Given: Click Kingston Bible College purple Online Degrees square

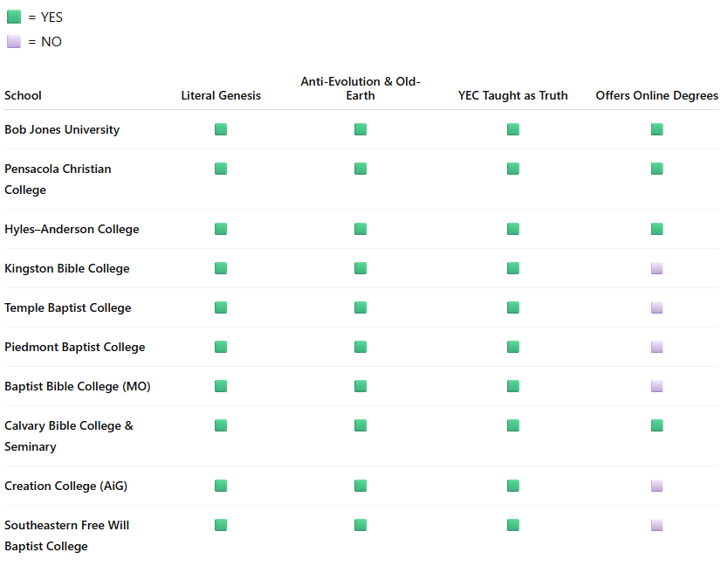Looking at the screenshot, I should pyautogui.click(x=656, y=268).
